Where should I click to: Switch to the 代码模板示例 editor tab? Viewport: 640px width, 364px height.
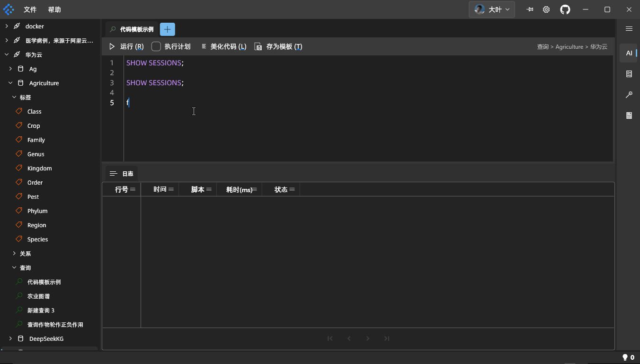[132, 29]
